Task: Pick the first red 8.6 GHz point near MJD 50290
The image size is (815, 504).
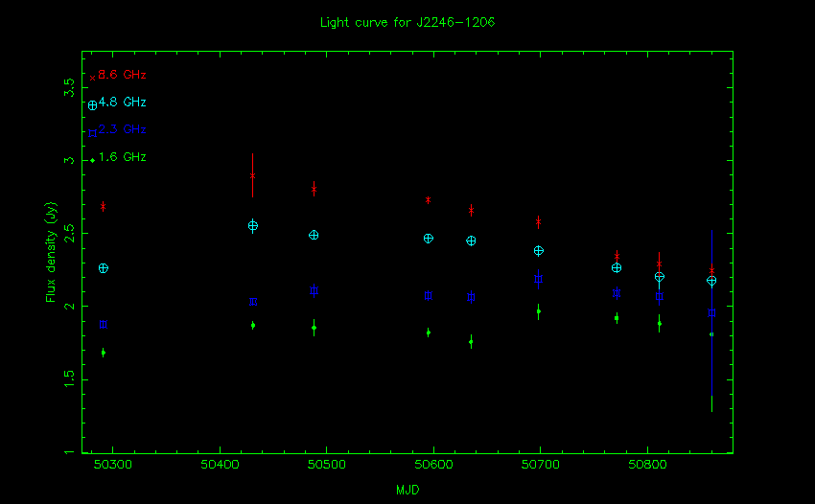Action: coord(104,207)
